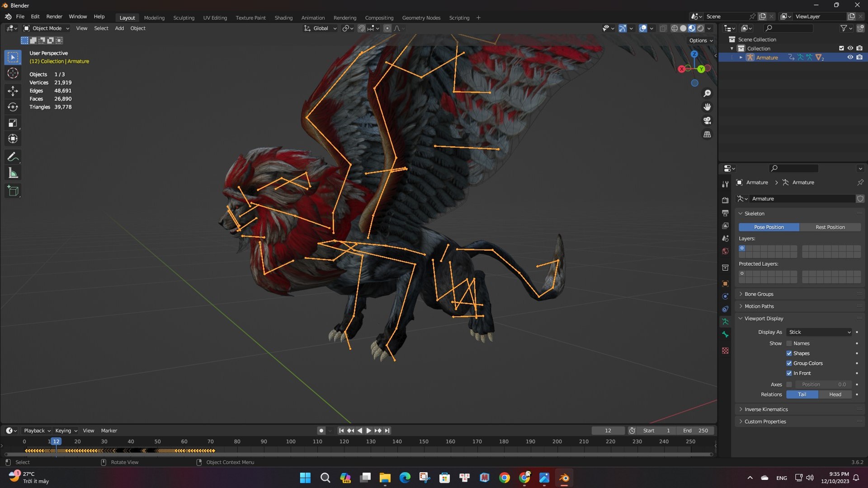Open the Object Data armature properties tab

tap(725, 322)
